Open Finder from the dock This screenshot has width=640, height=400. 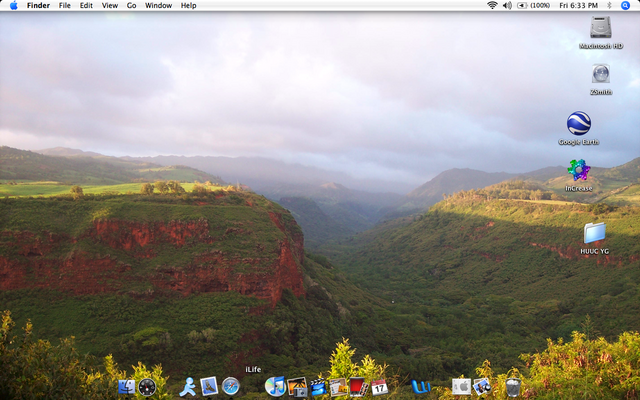(127, 387)
